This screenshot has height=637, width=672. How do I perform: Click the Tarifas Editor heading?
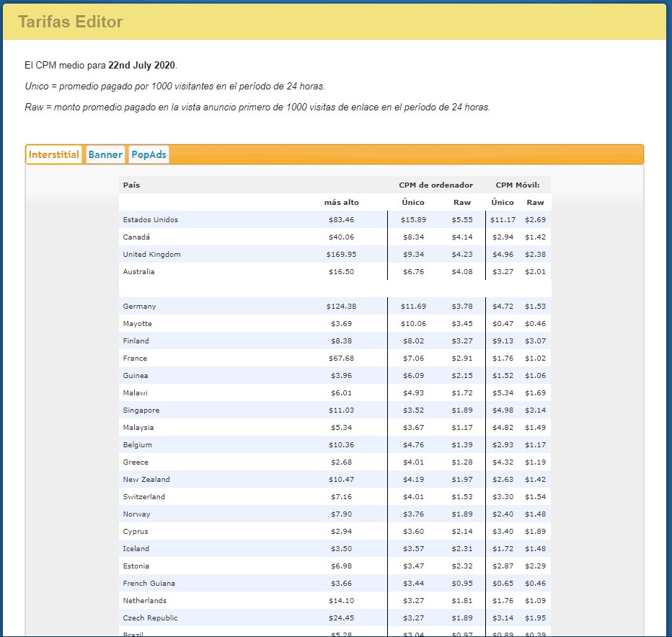pos(70,22)
